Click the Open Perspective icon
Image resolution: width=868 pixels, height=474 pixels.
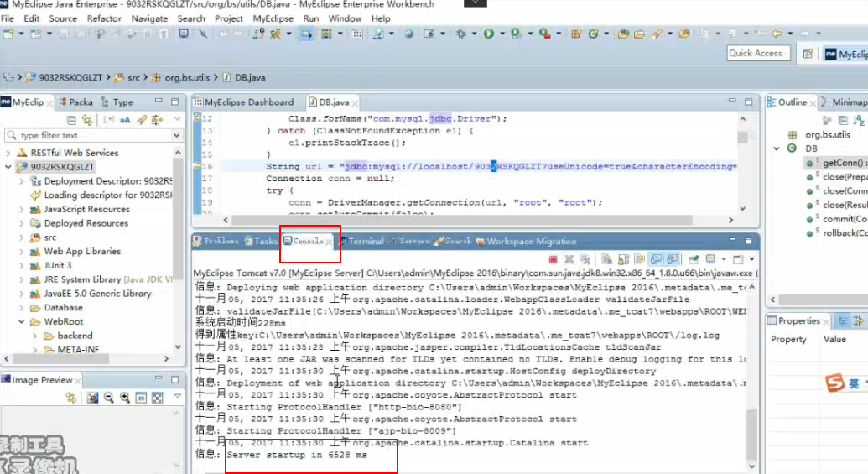808,53
